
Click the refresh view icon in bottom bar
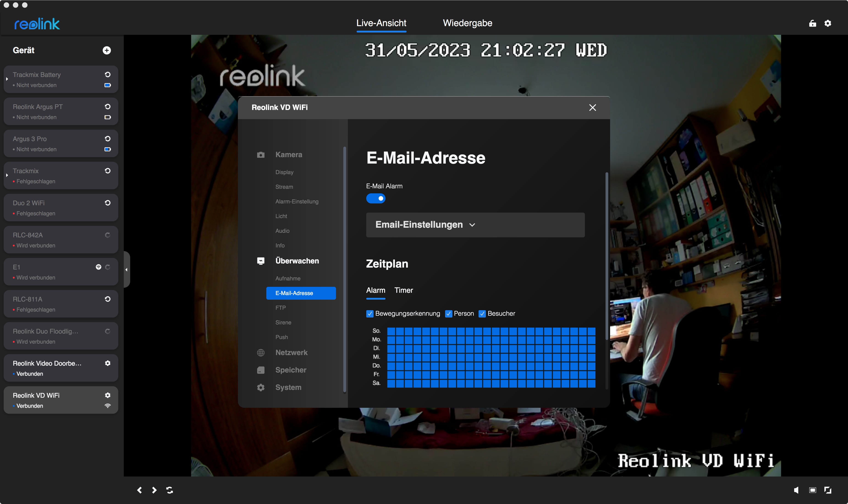170,490
